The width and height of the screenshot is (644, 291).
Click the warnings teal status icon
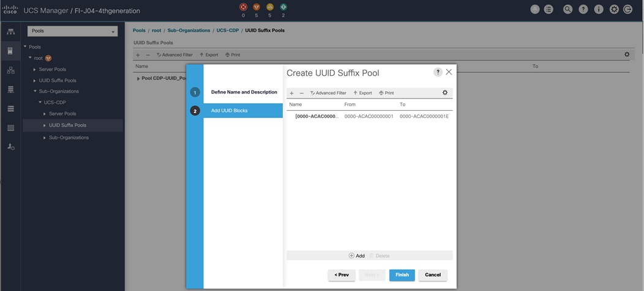(283, 7)
